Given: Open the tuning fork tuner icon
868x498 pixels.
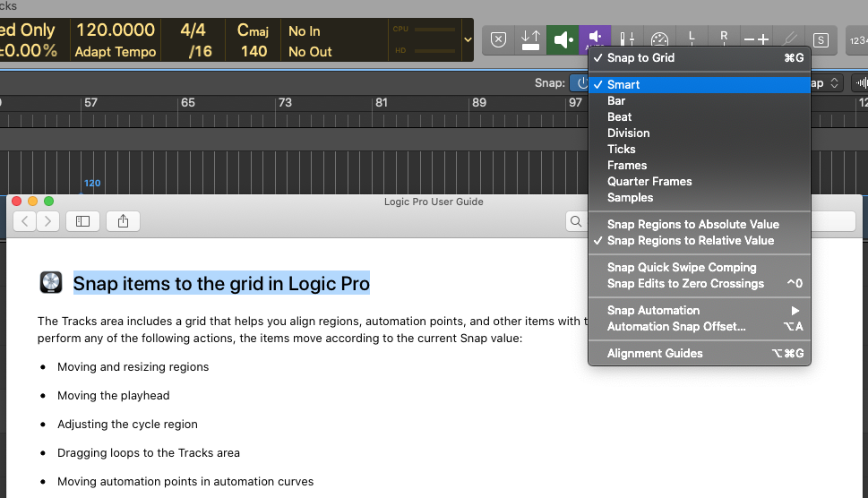Looking at the screenshot, I should pyautogui.click(x=789, y=39).
